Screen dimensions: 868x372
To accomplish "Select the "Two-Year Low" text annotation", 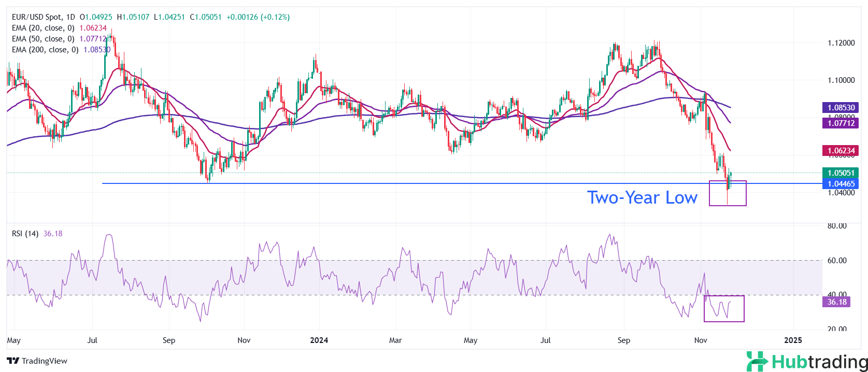I will [x=642, y=197].
